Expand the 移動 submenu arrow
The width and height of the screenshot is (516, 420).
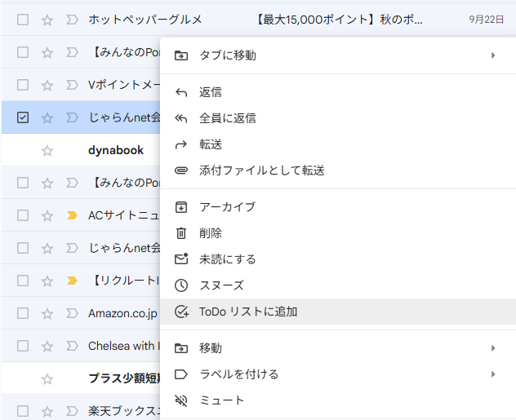[492, 348]
